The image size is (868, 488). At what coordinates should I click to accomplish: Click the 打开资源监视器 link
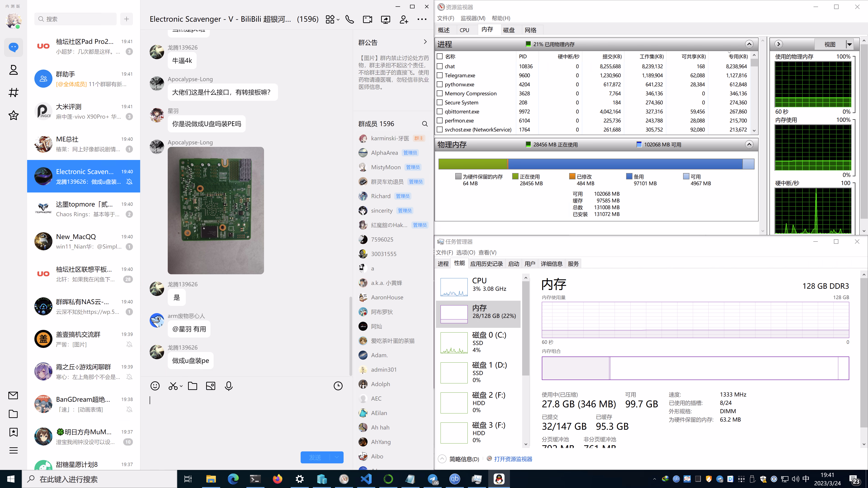pos(513,459)
